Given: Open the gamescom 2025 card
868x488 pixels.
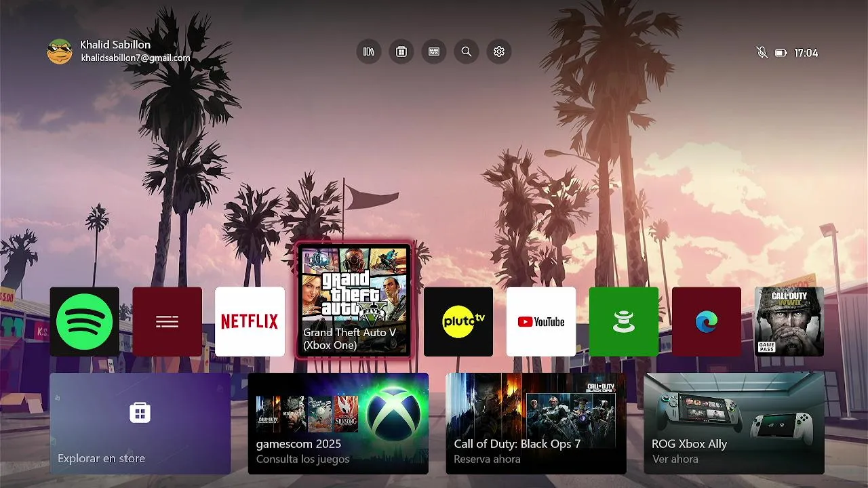Looking at the screenshot, I should click(x=338, y=424).
